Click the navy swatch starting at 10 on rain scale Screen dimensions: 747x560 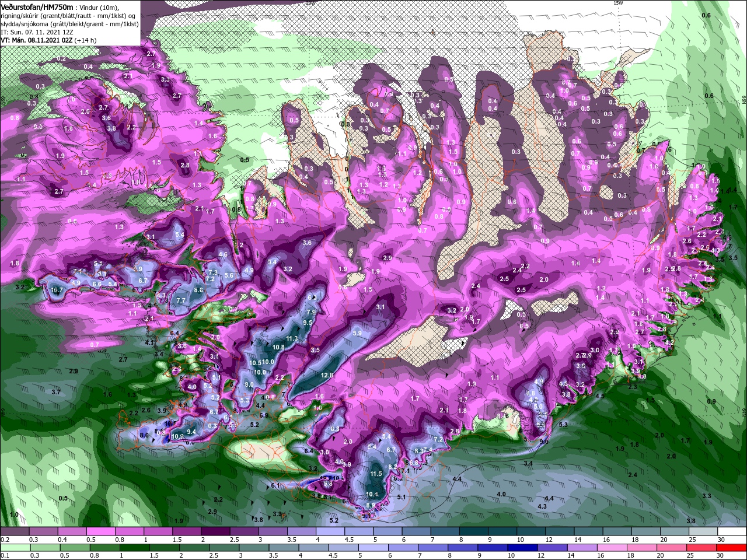point(522,548)
